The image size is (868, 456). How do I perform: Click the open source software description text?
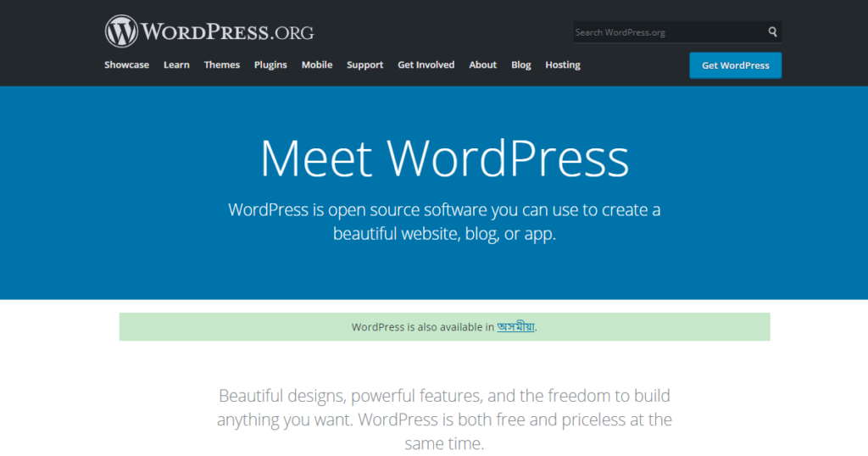click(x=444, y=221)
